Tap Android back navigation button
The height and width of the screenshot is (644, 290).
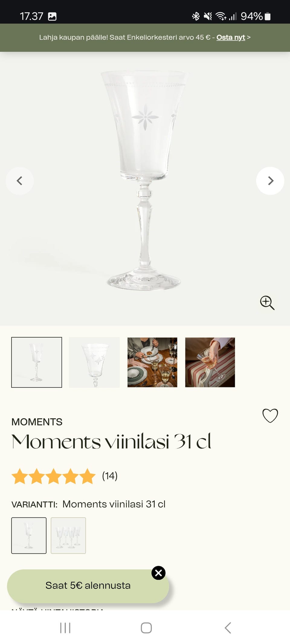228,628
